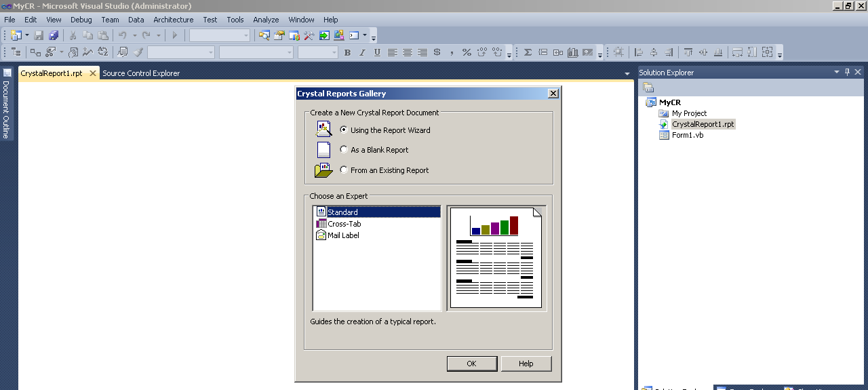
Task: Open the second combo box in formatting toolbar
Action: tap(256, 52)
